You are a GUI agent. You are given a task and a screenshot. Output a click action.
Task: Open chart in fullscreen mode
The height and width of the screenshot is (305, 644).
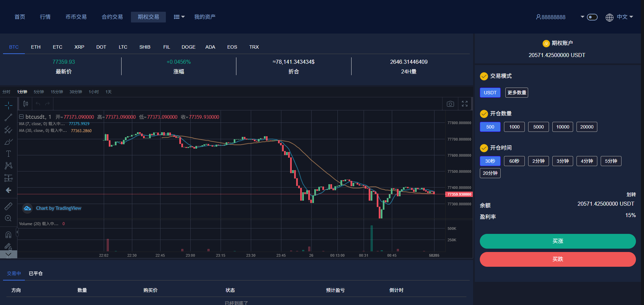point(465,104)
